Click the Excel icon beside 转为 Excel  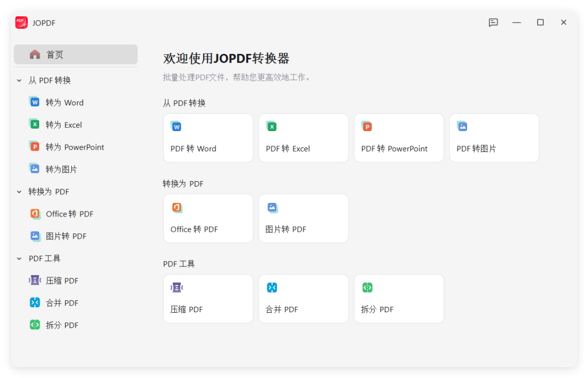click(35, 125)
